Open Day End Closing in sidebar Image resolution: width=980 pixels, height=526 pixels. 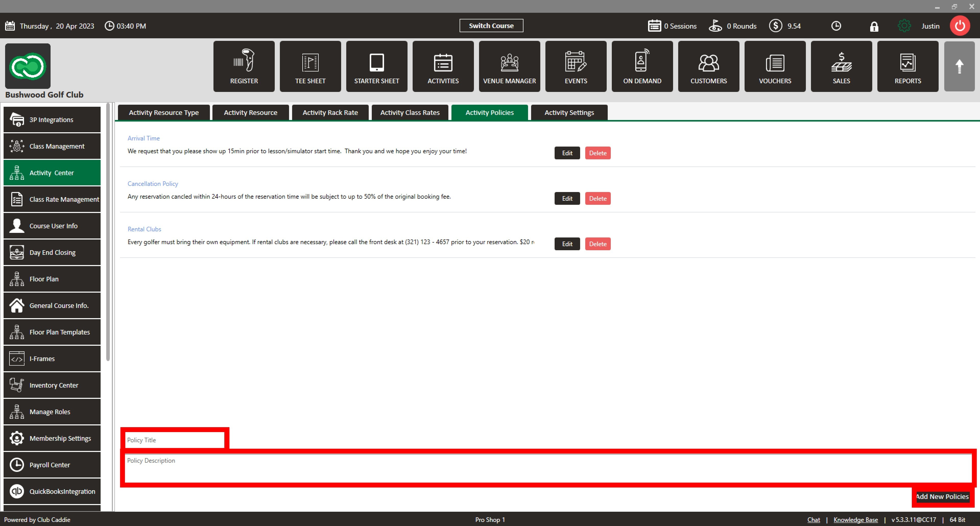point(52,252)
